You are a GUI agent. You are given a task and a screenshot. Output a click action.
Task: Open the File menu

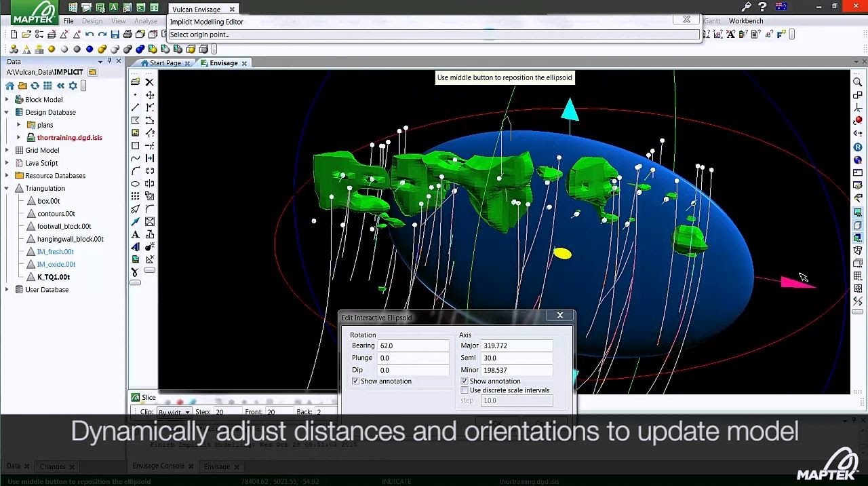click(x=68, y=21)
